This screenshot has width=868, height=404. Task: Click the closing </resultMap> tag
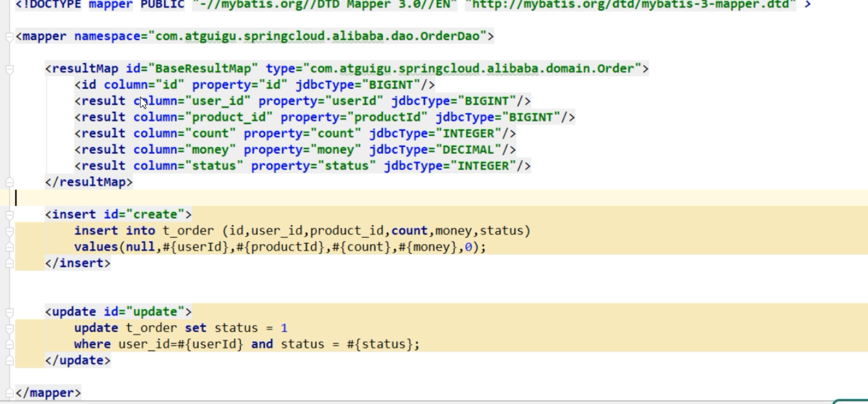pos(89,183)
